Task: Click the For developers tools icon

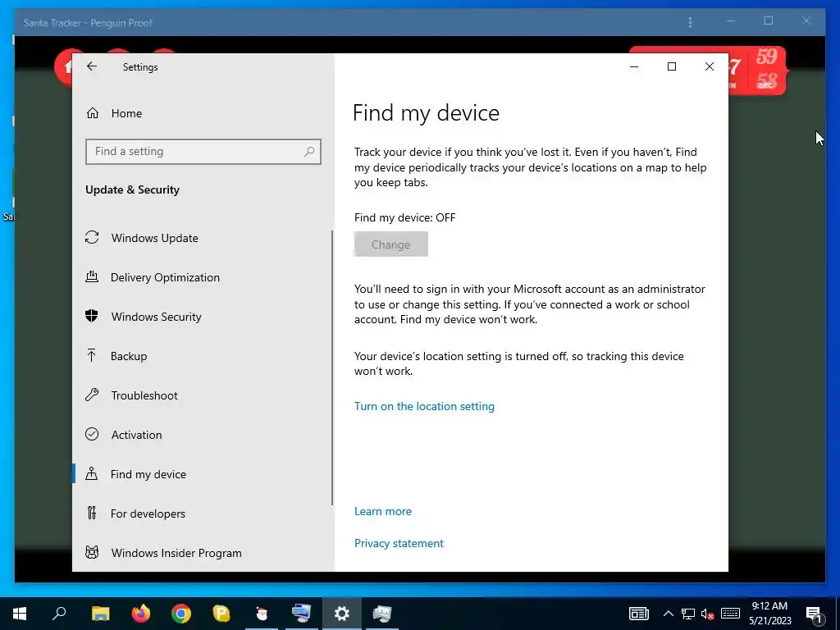Action: click(x=92, y=514)
